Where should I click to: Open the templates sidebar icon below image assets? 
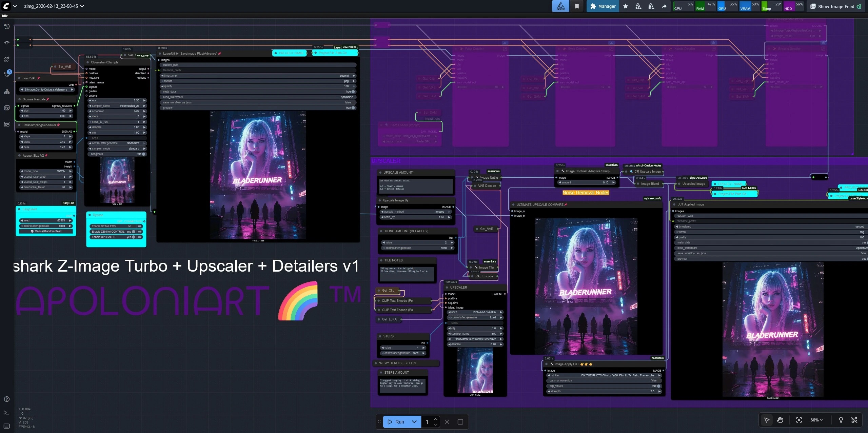click(7, 124)
